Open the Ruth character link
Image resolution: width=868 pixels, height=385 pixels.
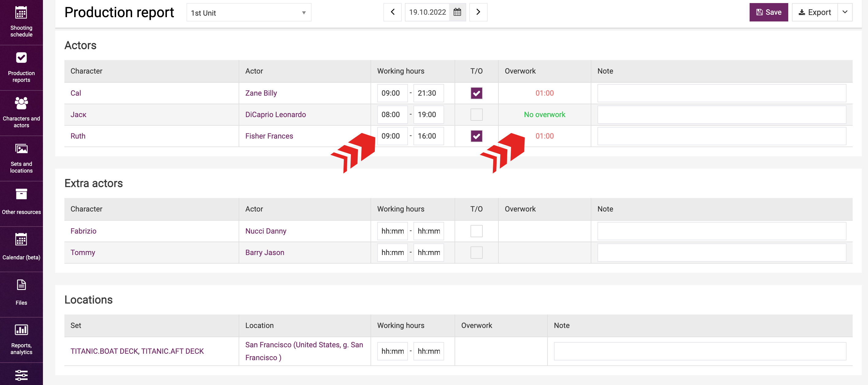(78, 136)
